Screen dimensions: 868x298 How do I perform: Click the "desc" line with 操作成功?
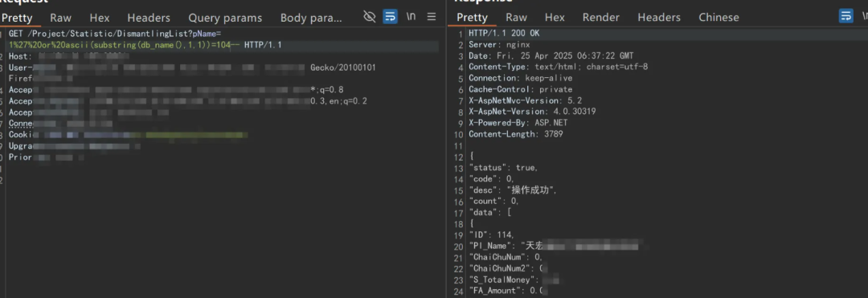click(513, 190)
